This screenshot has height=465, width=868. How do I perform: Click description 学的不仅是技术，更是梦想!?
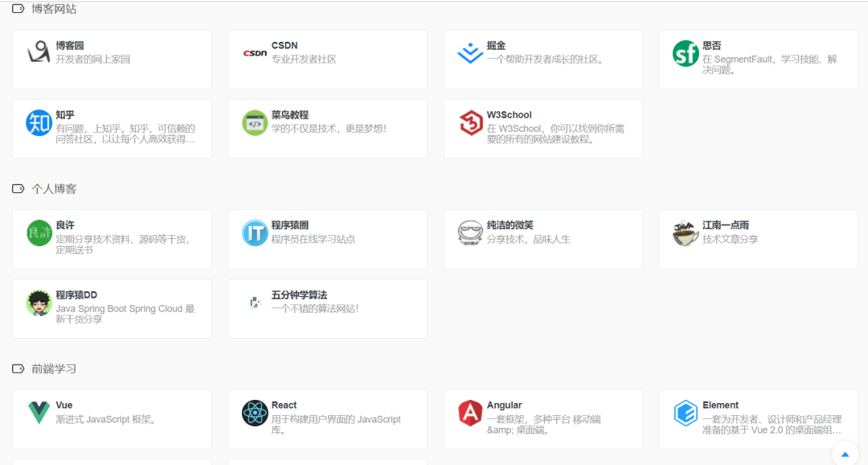(329, 129)
